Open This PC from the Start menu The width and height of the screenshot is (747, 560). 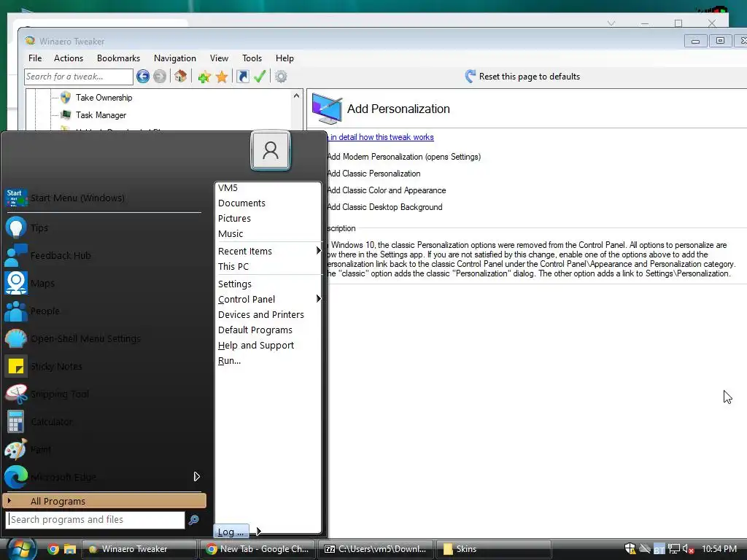click(268, 266)
